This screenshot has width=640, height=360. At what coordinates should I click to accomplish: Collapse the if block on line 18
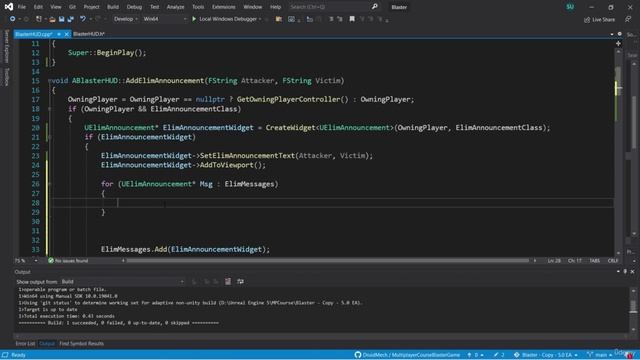click(x=50, y=109)
